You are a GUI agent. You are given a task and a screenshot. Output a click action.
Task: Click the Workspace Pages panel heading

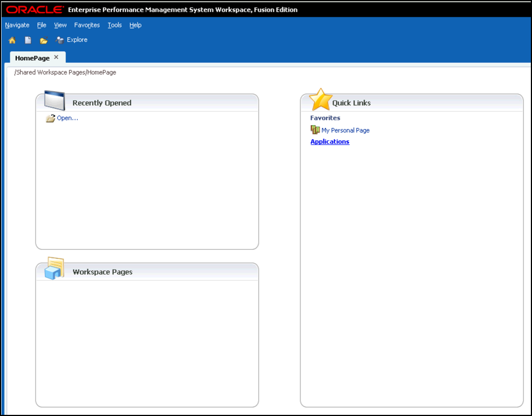(x=103, y=272)
